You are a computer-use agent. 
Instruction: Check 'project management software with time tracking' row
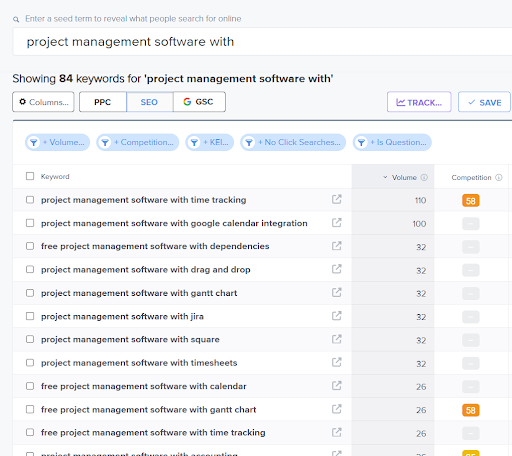(x=30, y=200)
